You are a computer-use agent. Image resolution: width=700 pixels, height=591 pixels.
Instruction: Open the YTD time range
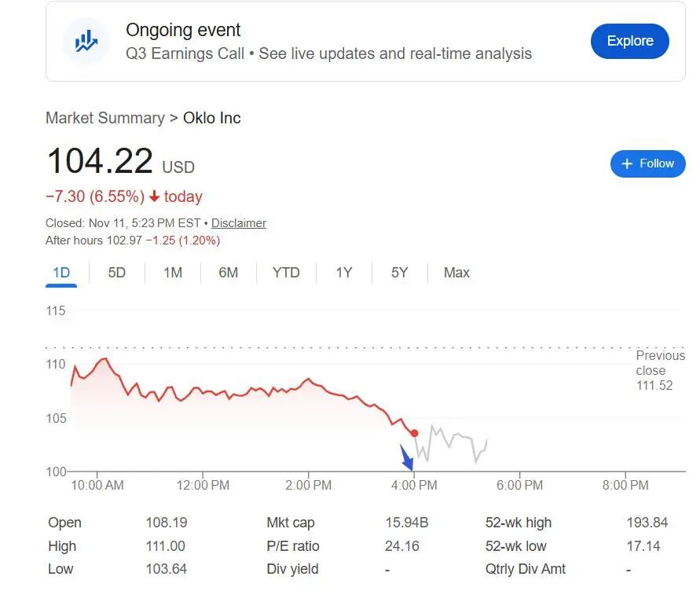tap(286, 273)
